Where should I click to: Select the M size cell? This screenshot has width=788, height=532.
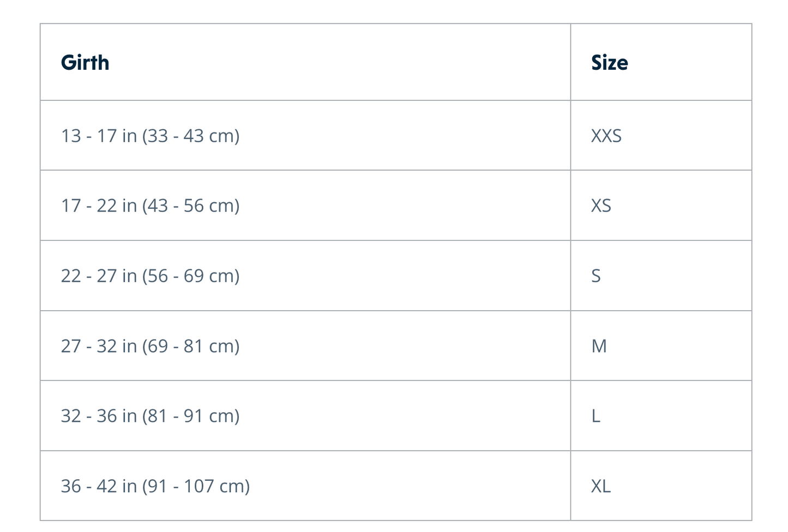pyautogui.click(x=661, y=346)
